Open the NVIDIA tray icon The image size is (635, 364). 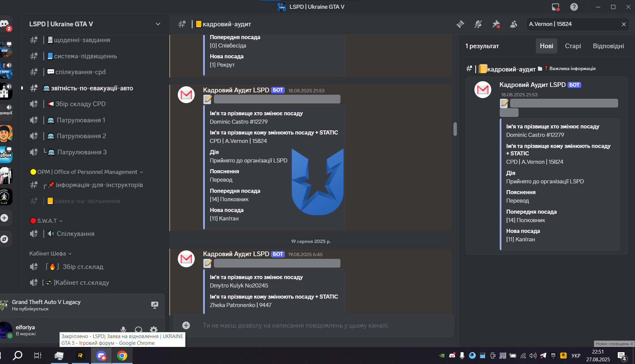442,356
